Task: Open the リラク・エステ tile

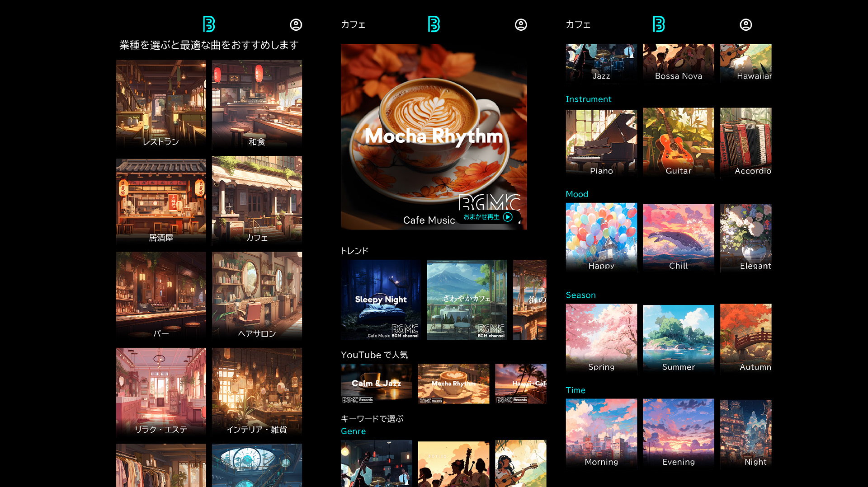Action: point(161,392)
